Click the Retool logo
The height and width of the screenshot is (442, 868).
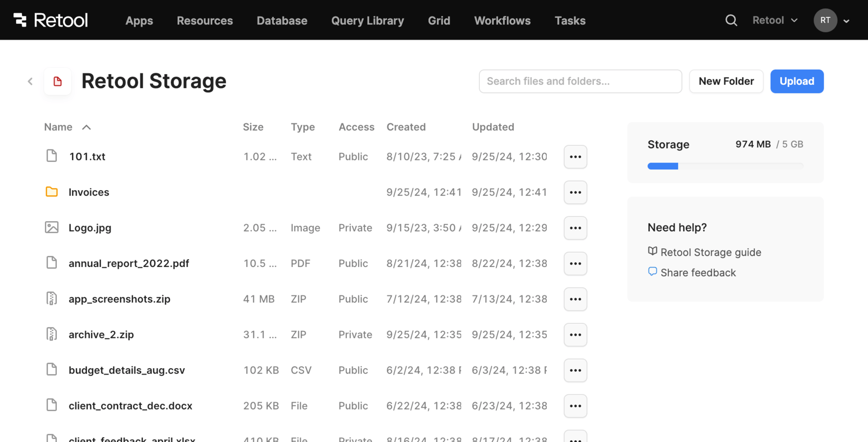point(51,20)
